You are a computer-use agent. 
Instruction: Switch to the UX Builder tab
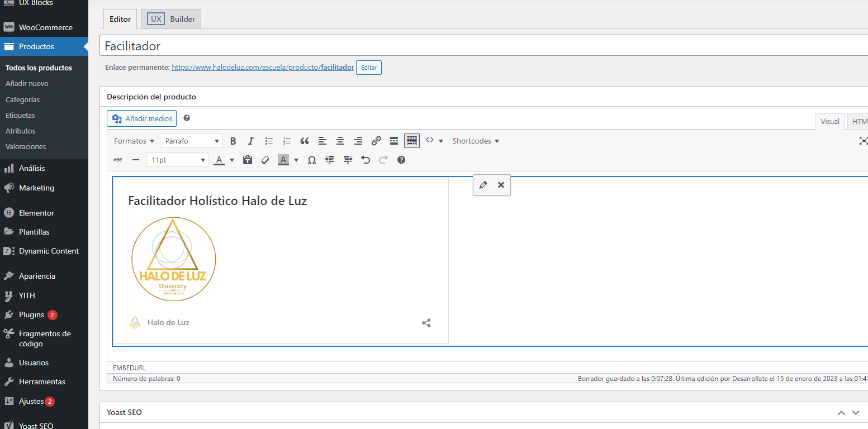(171, 19)
